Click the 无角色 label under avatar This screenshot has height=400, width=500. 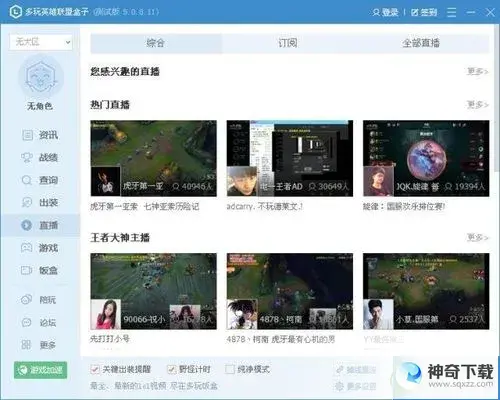pyautogui.click(x=40, y=106)
